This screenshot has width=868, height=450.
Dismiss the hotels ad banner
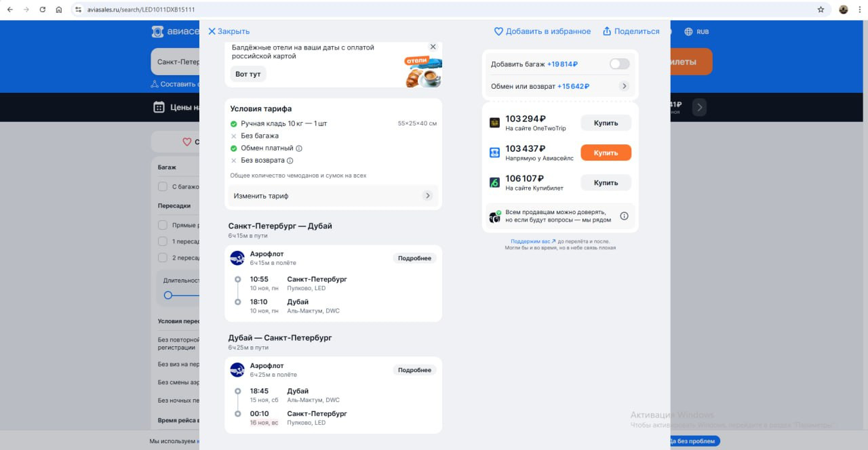[433, 47]
